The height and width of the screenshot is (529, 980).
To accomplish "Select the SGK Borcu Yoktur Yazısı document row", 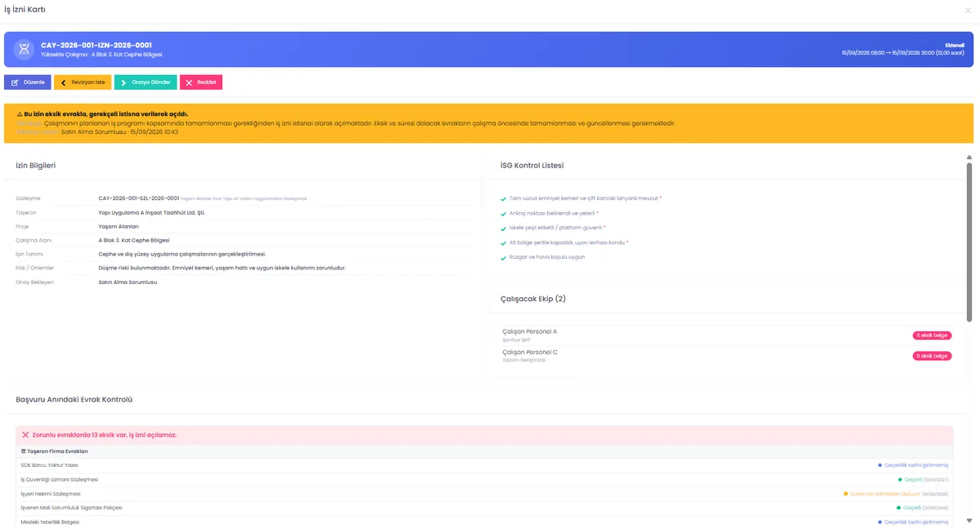I will (484, 465).
